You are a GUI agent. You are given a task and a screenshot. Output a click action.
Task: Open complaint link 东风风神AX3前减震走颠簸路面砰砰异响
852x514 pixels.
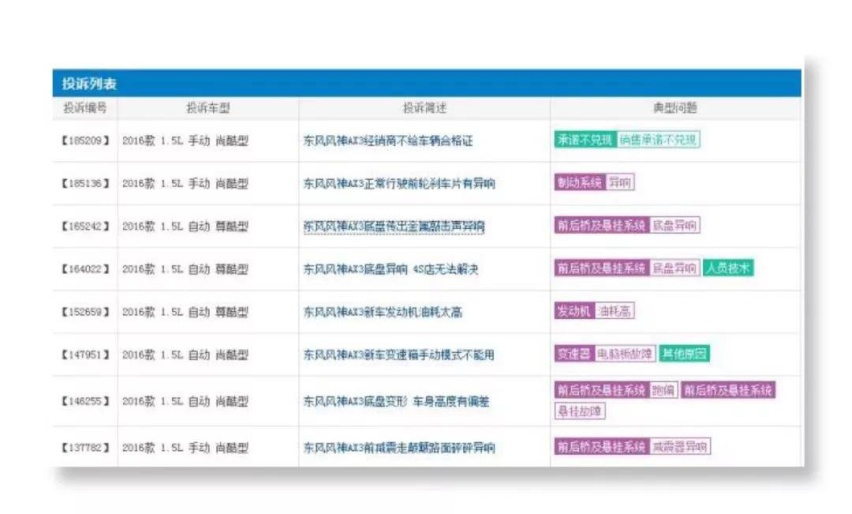pos(399,448)
